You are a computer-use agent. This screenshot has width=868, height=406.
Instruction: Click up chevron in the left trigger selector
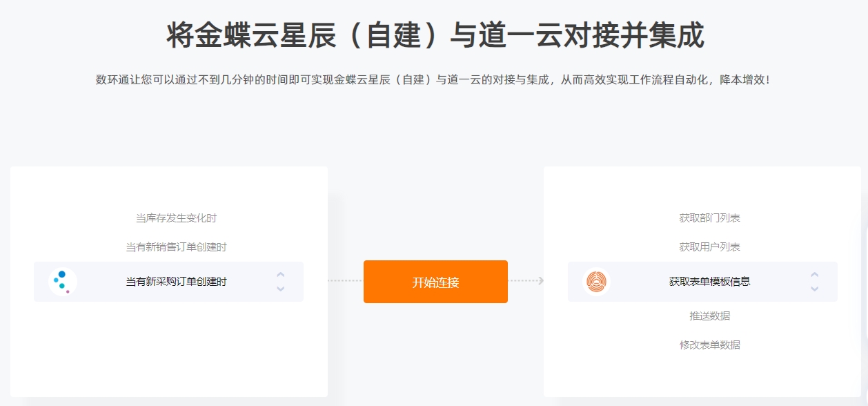pyautogui.click(x=281, y=275)
